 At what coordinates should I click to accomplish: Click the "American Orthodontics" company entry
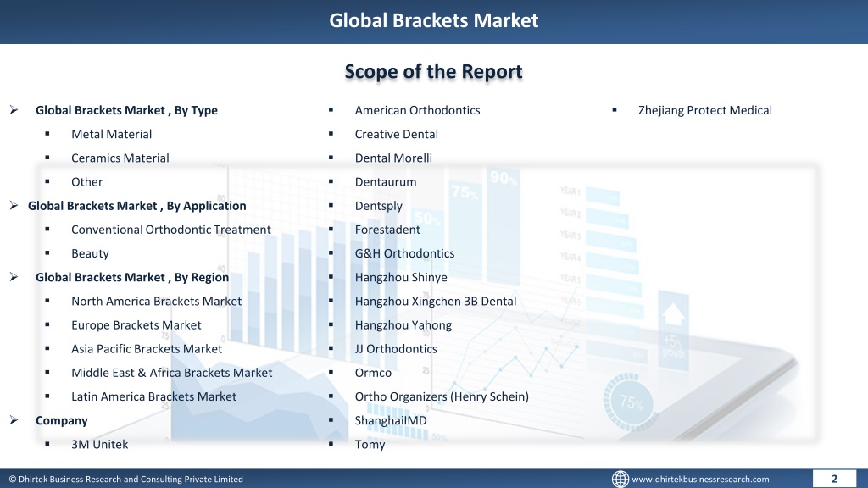417,110
